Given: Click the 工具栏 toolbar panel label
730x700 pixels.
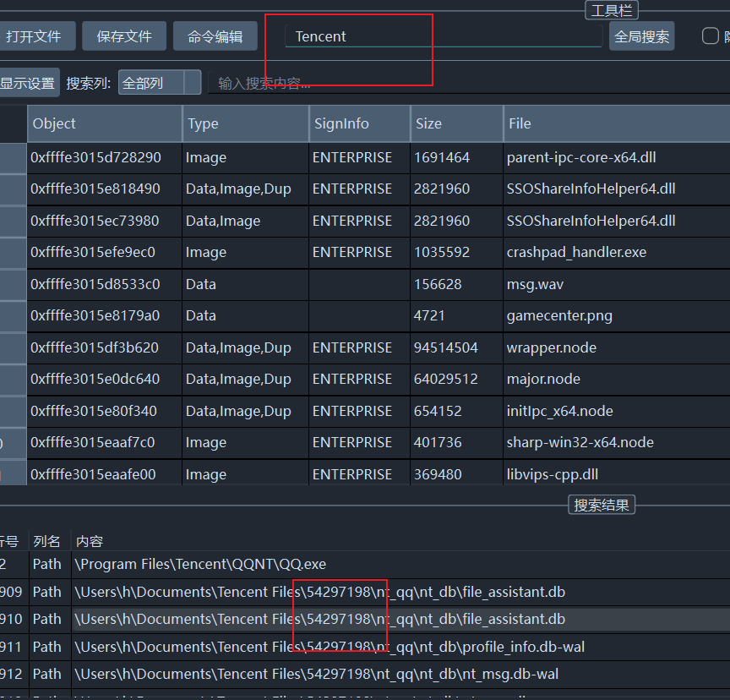Looking at the screenshot, I should pyautogui.click(x=611, y=10).
